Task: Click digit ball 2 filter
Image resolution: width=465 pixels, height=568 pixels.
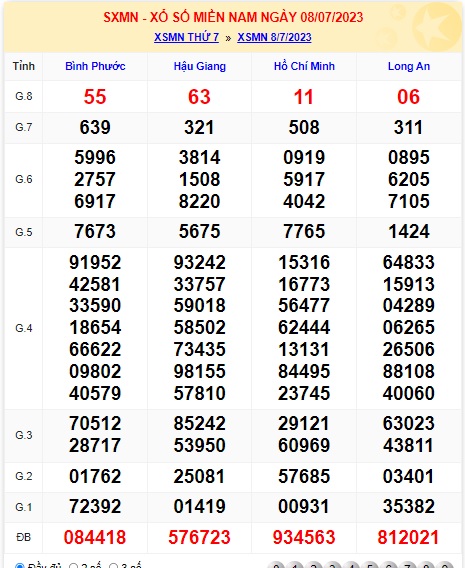Action: coord(314,565)
